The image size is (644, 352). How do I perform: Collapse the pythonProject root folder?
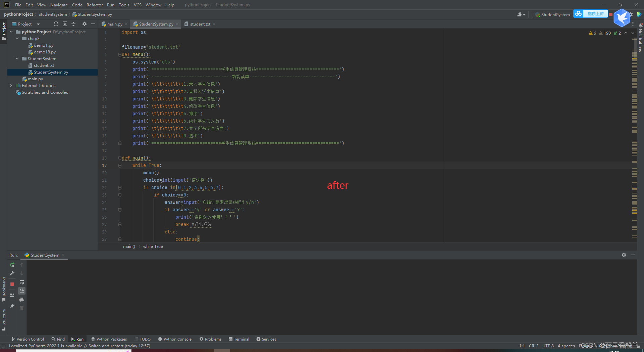(x=11, y=32)
